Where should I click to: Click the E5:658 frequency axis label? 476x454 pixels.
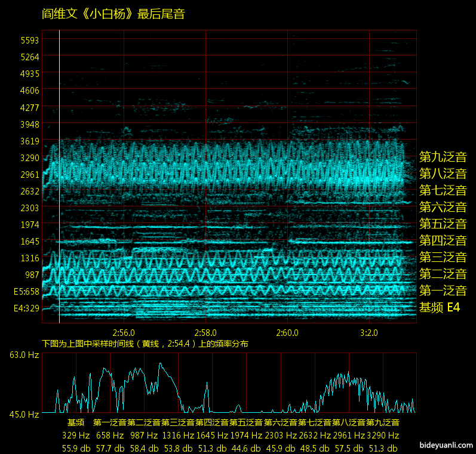[x=26, y=292]
